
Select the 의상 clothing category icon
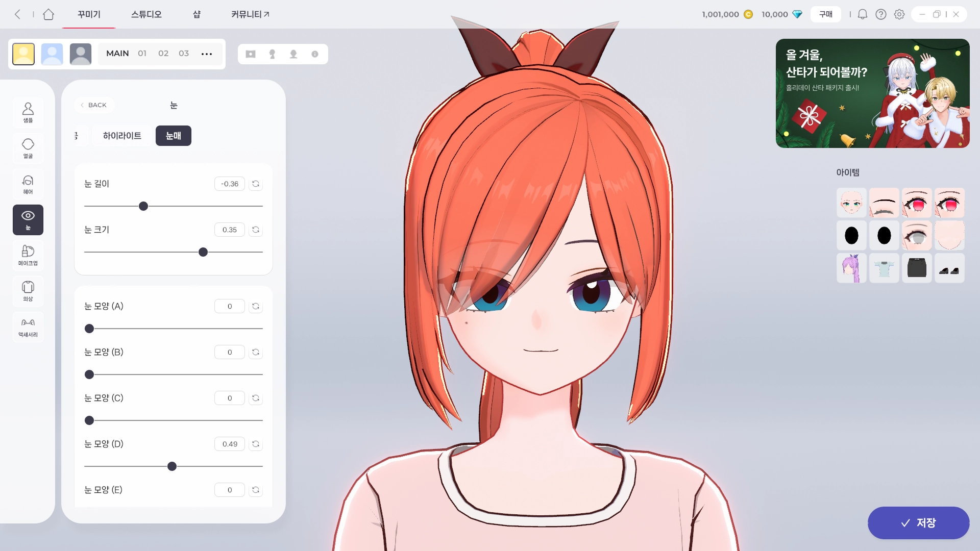click(28, 291)
